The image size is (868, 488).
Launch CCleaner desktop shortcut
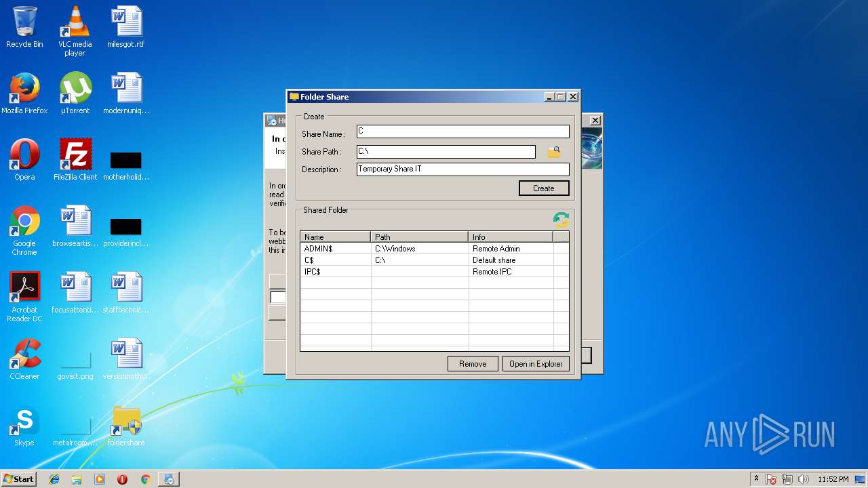click(x=24, y=359)
